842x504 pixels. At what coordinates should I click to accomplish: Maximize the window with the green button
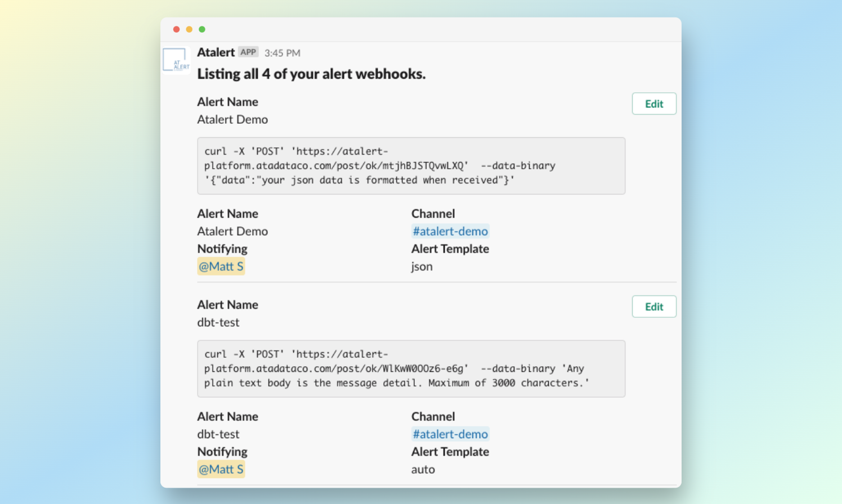[202, 29]
